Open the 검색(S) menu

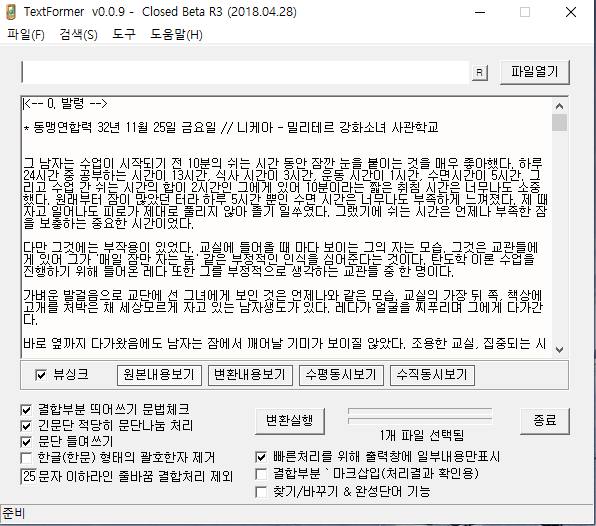pyautogui.click(x=79, y=35)
